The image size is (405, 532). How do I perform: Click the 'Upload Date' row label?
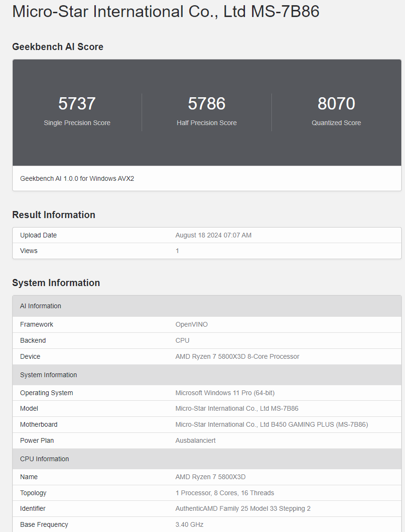[x=38, y=235]
